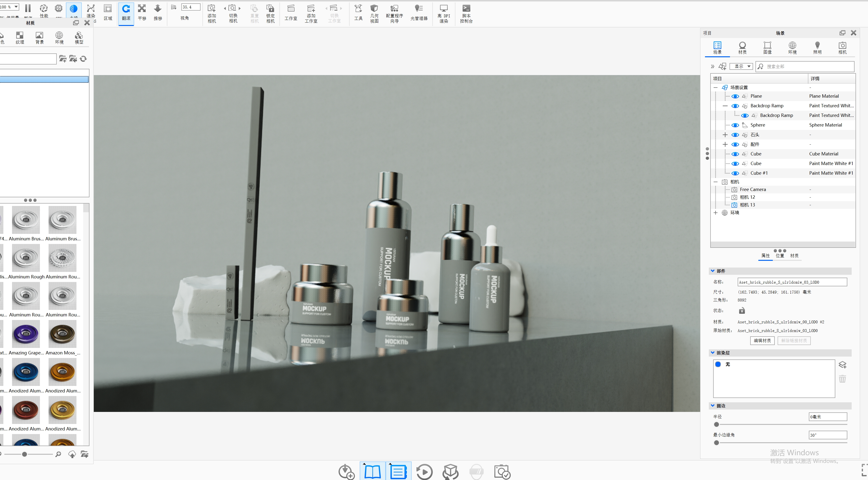The height and width of the screenshot is (480, 868).
Task: Pause the real-time render
Action: [28, 8]
